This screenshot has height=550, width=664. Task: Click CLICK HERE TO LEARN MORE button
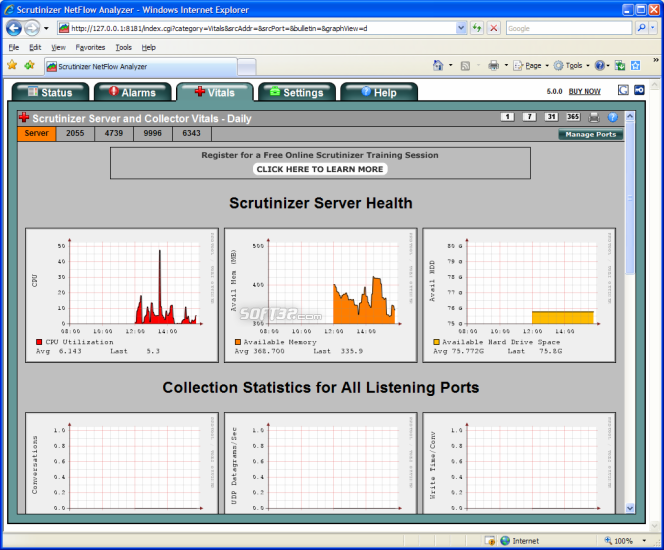(x=320, y=169)
